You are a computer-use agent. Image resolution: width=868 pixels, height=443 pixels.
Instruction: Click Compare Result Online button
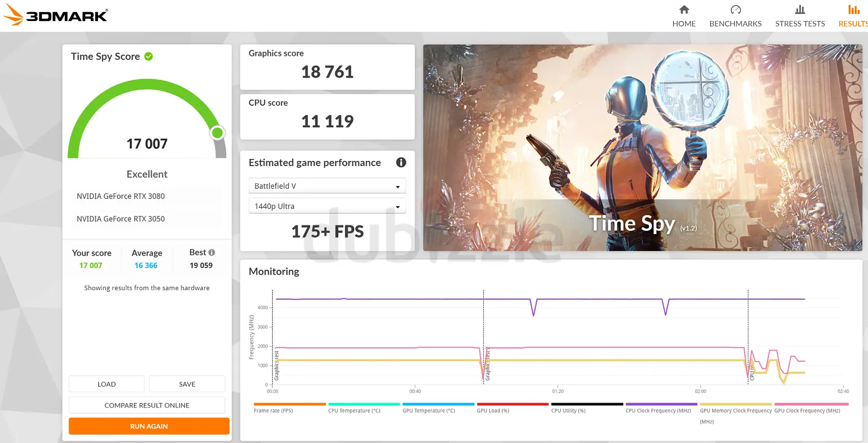tap(147, 405)
